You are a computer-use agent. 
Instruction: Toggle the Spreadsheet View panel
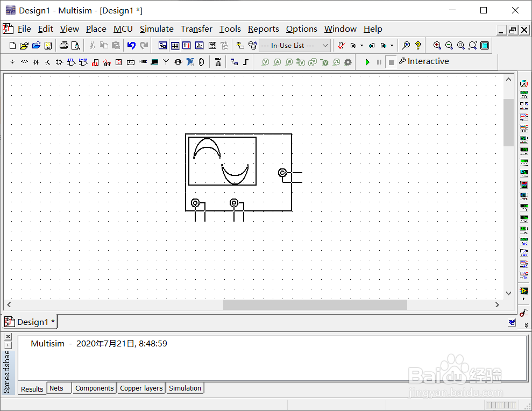point(175,46)
